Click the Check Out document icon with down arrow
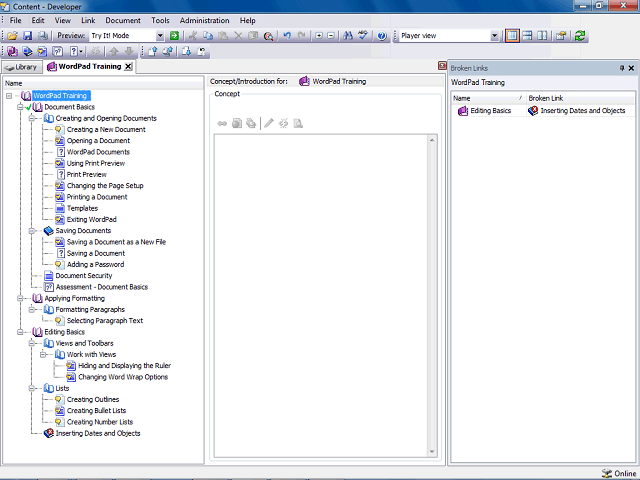Screen dimensions: 640x480 [x=186, y=51]
